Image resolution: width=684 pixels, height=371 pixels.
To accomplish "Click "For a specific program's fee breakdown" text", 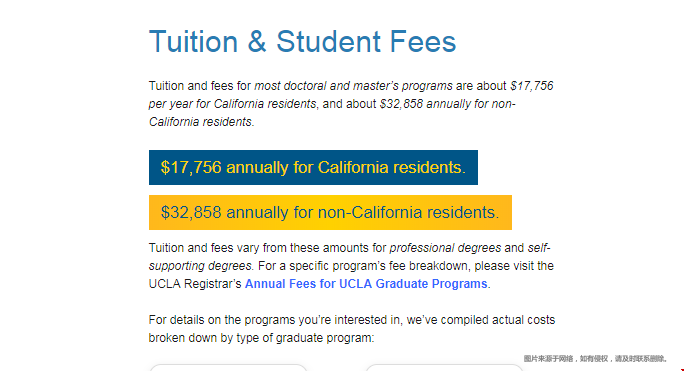I will (364, 266).
